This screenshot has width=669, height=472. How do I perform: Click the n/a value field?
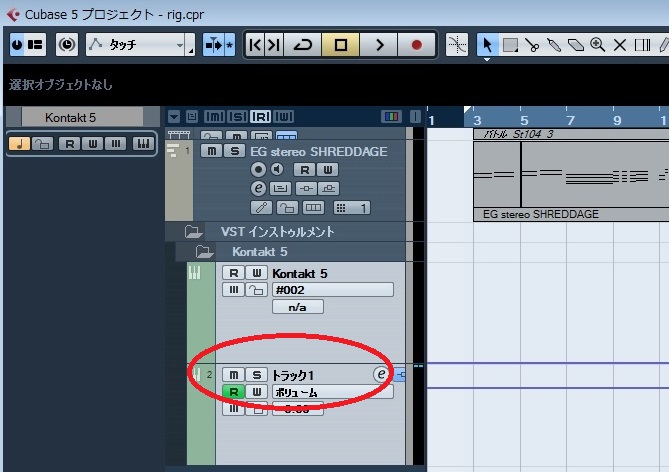(x=298, y=307)
